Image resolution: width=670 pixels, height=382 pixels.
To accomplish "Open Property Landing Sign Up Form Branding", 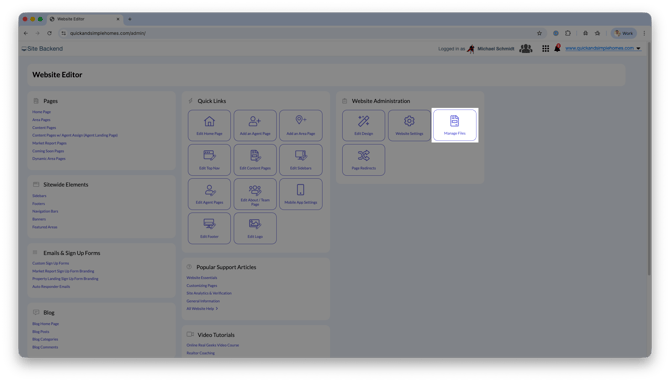I will click(65, 279).
